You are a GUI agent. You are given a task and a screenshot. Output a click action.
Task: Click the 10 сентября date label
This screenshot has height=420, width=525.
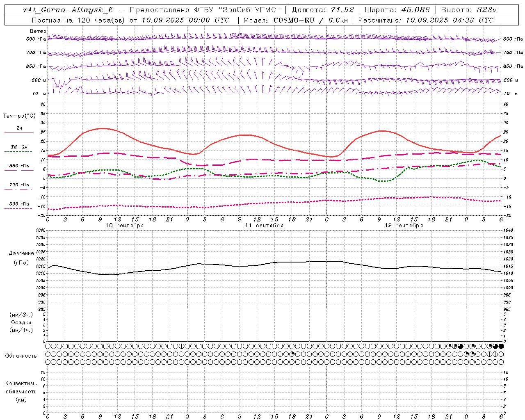click(x=125, y=225)
